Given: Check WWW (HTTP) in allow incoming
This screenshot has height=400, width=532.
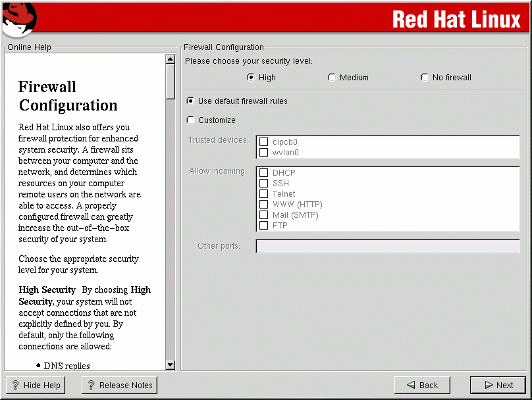Looking at the screenshot, I should click(264, 205).
